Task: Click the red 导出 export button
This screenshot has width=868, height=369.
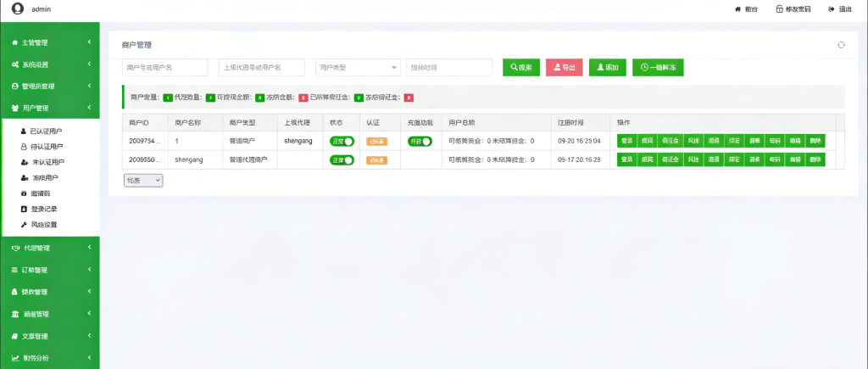Action: coord(564,68)
